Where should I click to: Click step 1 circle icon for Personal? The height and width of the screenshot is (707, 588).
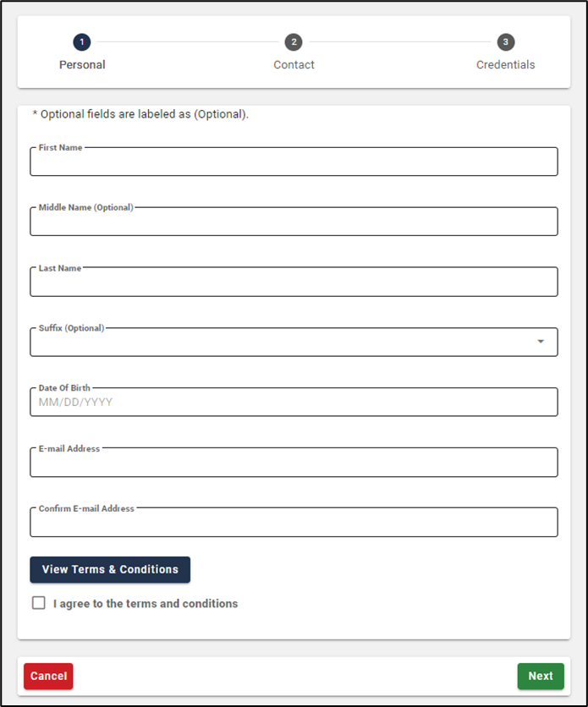pyautogui.click(x=82, y=42)
